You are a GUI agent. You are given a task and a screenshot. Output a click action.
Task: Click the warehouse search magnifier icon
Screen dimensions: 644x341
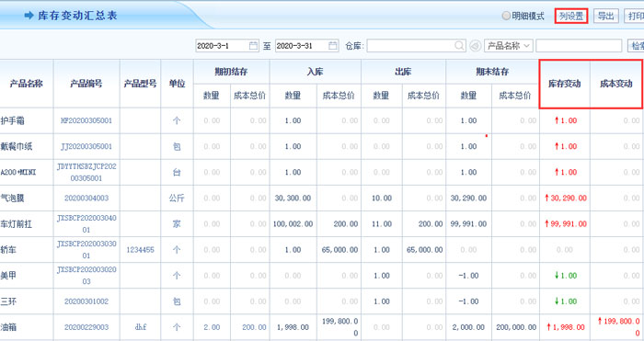pyautogui.click(x=459, y=46)
